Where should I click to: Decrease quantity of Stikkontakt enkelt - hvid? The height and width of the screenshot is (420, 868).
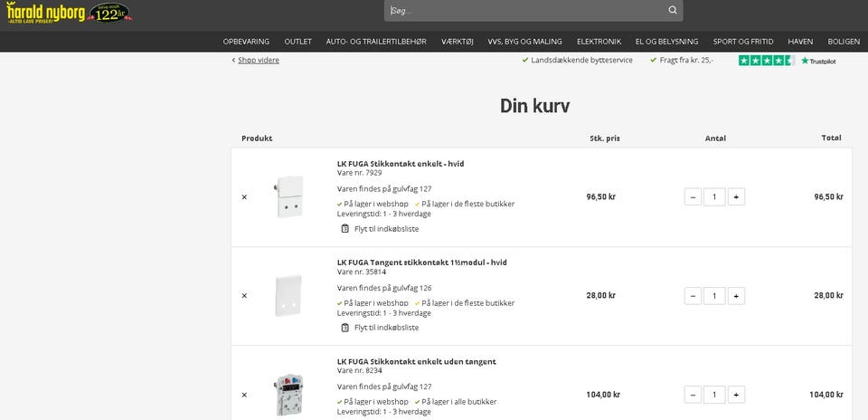(x=693, y=196)
